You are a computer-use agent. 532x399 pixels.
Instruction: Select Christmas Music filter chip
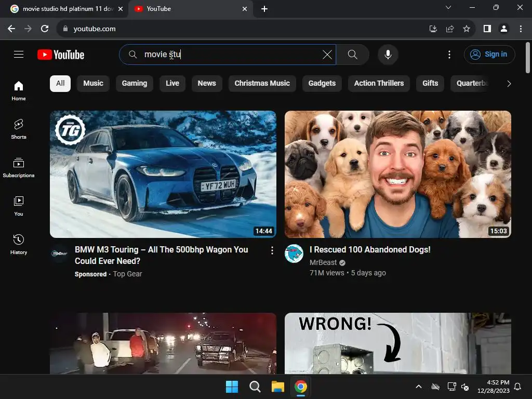(x=262, y=84)
